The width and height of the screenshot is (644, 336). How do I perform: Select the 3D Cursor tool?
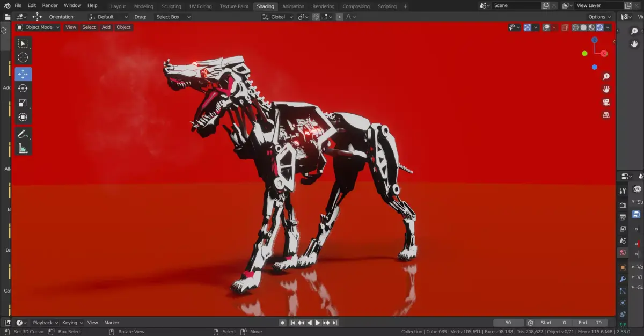23,57
